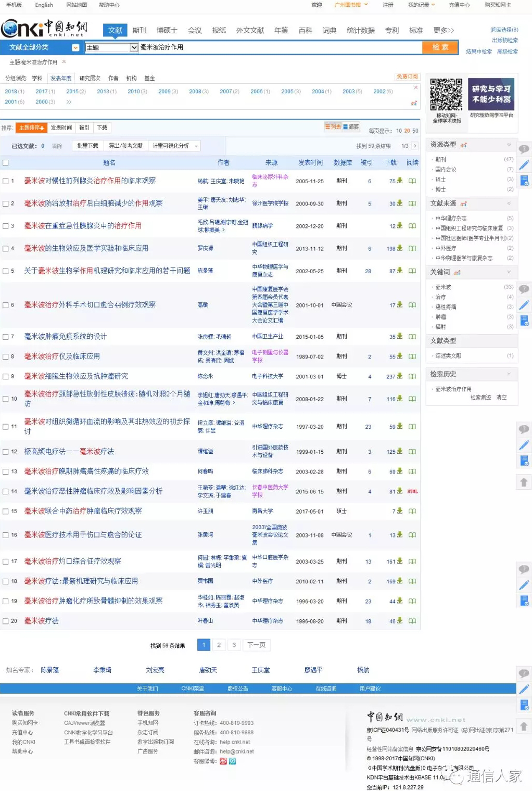Download article 1 on chronic prostatitis
This screenshot has height=791, width=532.
click(x=400, y=181)
